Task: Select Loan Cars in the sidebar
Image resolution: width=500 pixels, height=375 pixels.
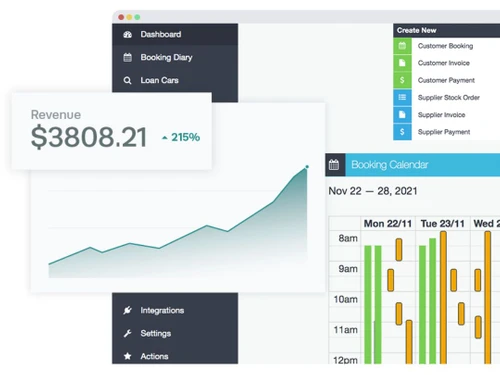Action: 175,80
